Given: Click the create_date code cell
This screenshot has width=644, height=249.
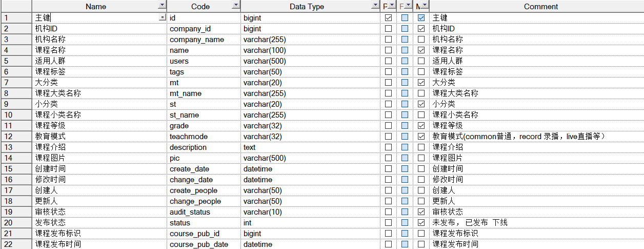Looking at the screenshot, I should click(x=205, y=169).
